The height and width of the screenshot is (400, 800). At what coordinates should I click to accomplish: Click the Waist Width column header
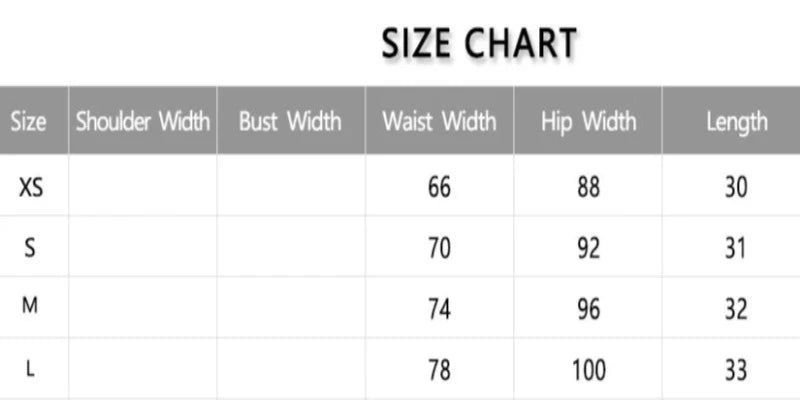[439, 122]
